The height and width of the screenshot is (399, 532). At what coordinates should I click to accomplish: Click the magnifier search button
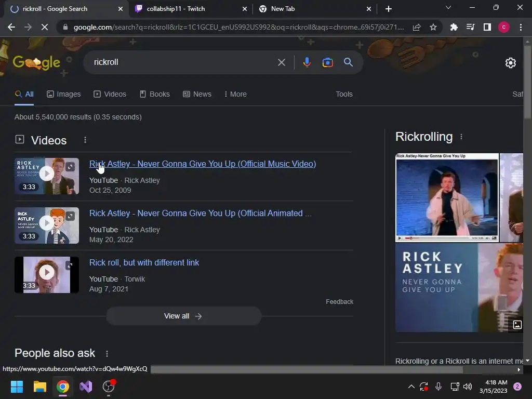click(348, 62)
